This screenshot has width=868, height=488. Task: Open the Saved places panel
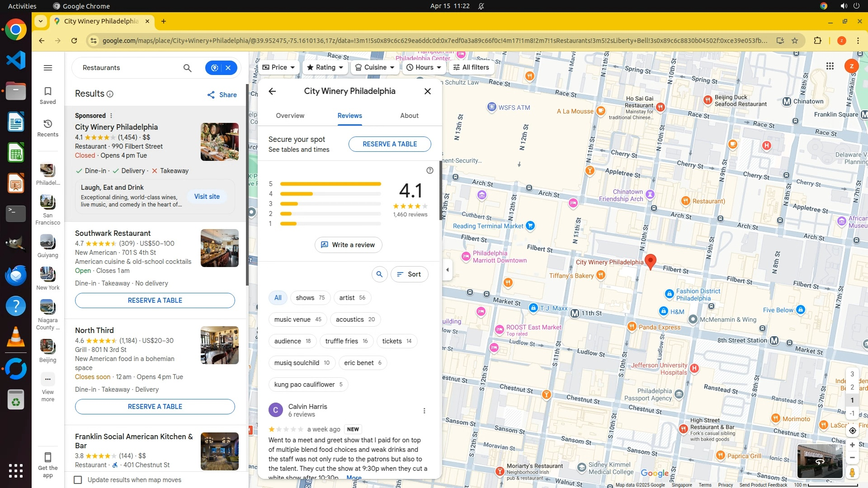(x=48, y=95)
